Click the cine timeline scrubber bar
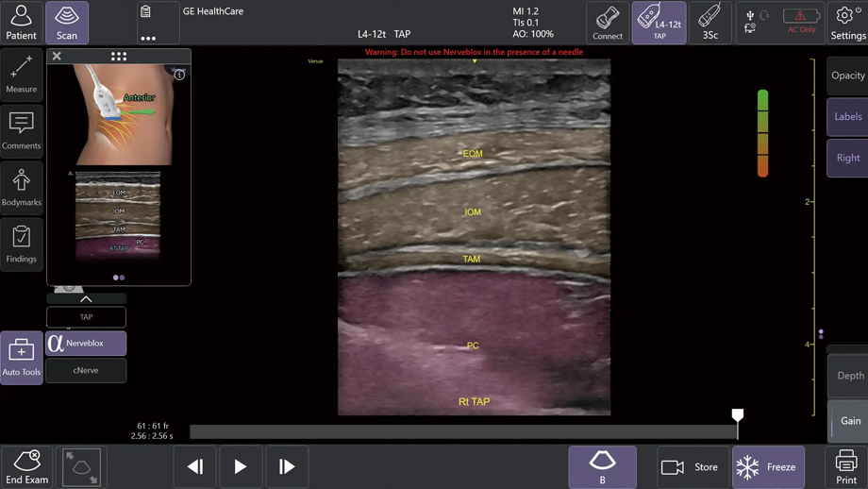 pos(462,431)
